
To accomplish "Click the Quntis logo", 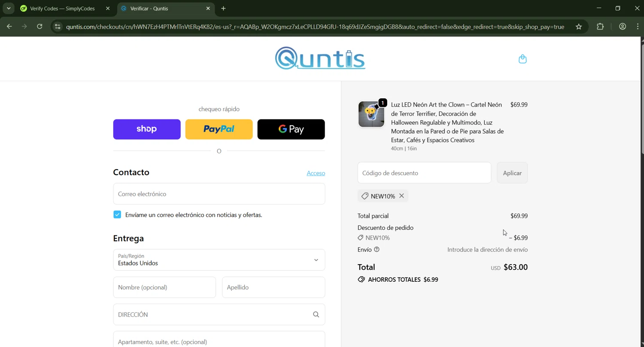I will coord(320,58).
